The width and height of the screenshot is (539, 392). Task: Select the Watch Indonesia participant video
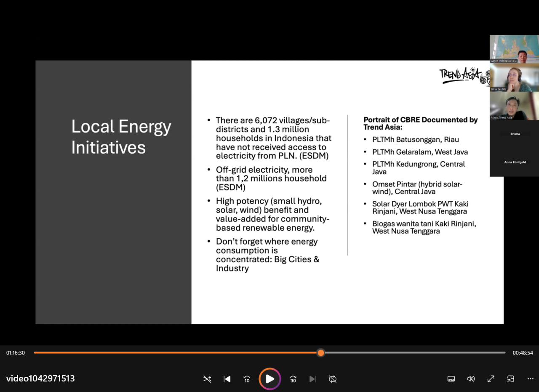(514, 49)
